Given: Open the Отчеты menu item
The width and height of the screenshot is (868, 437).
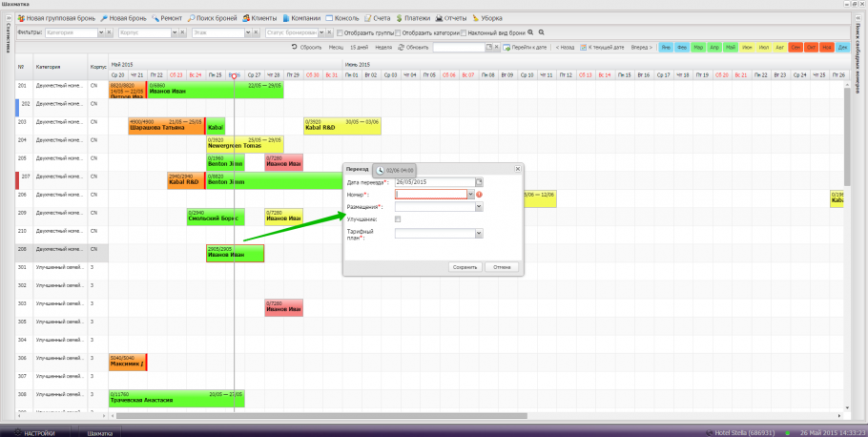Looking at the screenshot, I should point(450,18).
